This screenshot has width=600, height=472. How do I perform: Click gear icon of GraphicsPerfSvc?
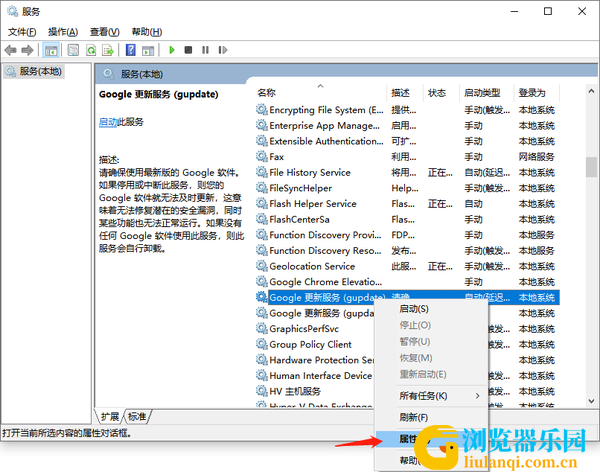(x=262, y=328)
